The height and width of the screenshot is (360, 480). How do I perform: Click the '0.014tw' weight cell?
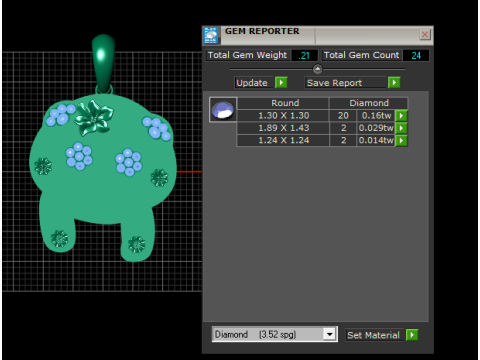tap(376, 140)
